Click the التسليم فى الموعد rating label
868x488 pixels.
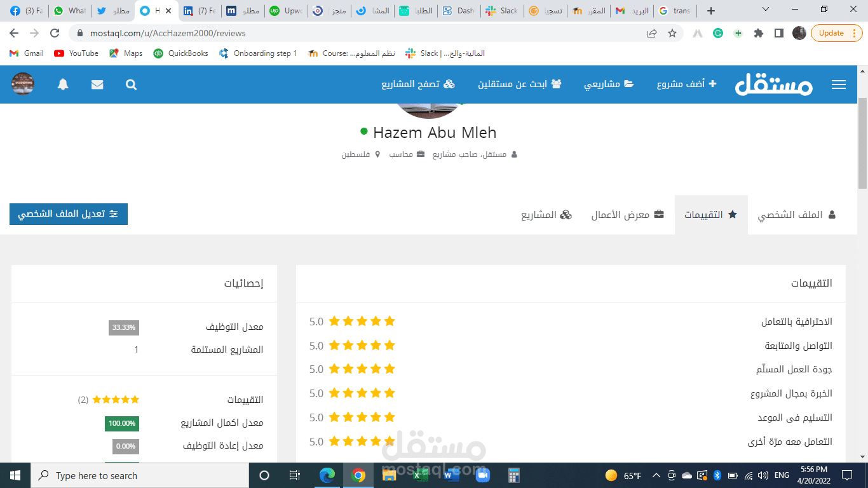tap(795, 417)
